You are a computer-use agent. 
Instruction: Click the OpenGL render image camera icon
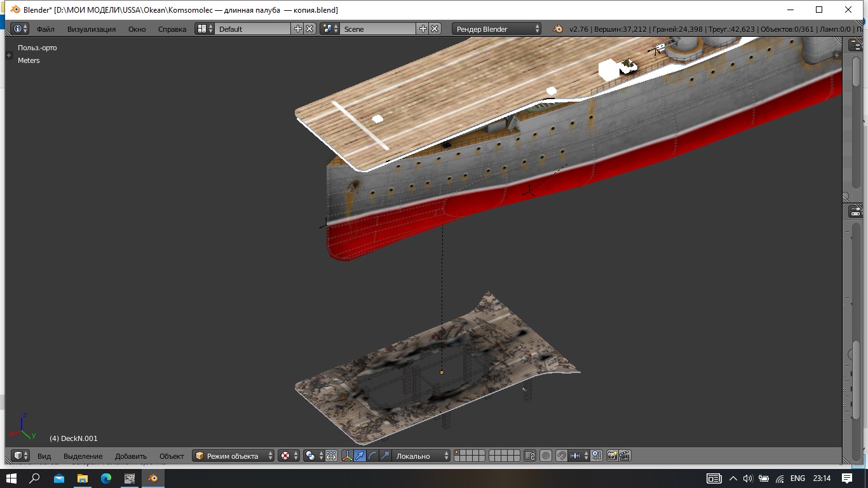(x=612, y=456)
